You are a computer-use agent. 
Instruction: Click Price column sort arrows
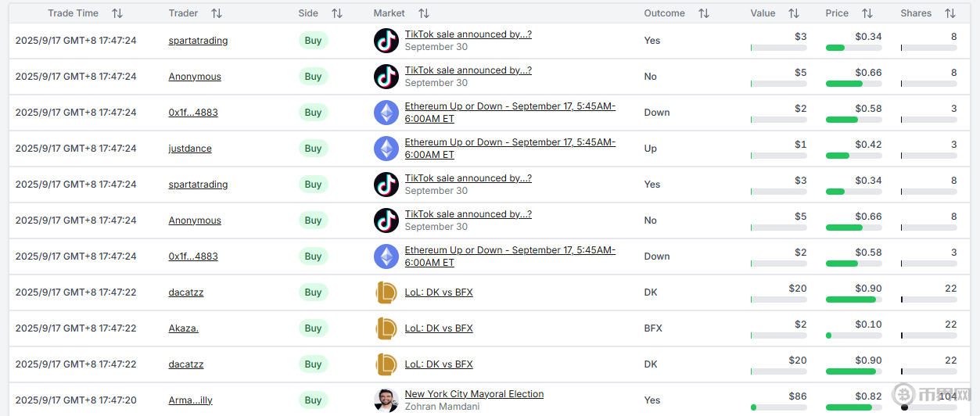(x=867, y=13)
